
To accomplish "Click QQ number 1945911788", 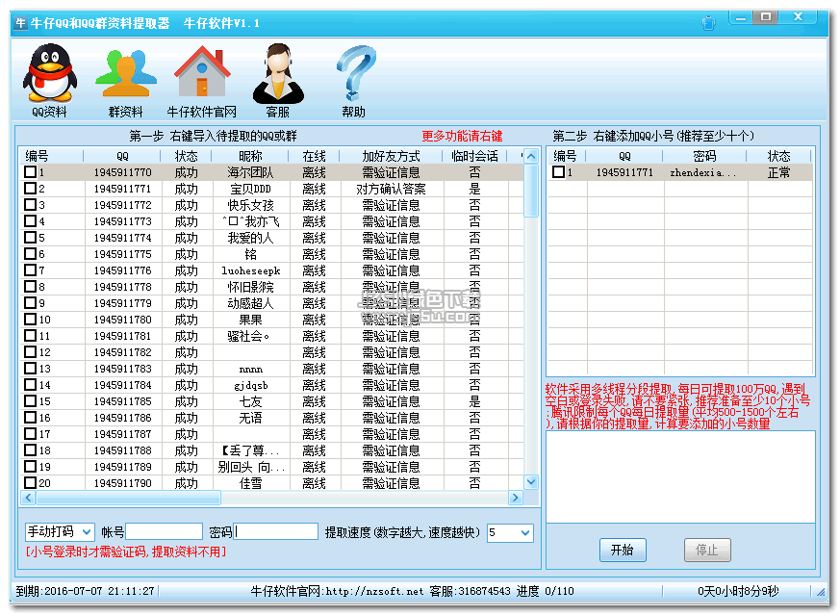I will pyautogui.click(x=122, y=450).
